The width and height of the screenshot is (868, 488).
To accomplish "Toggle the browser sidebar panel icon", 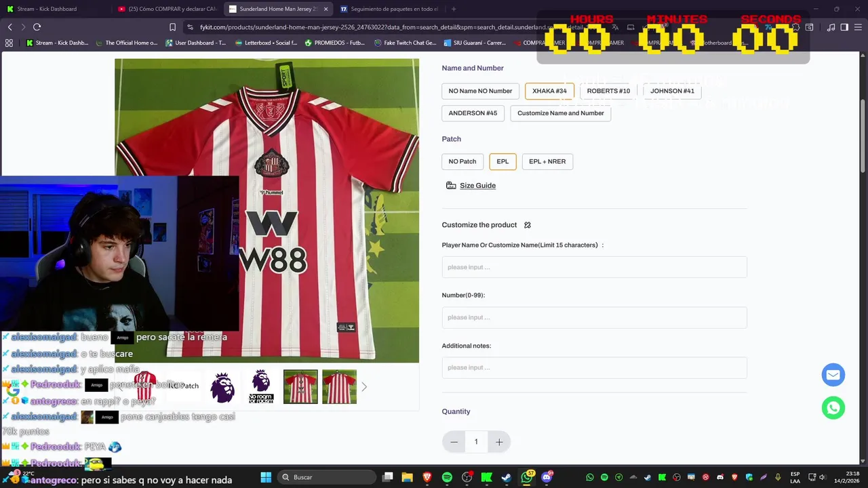I will tap(844, 27).
